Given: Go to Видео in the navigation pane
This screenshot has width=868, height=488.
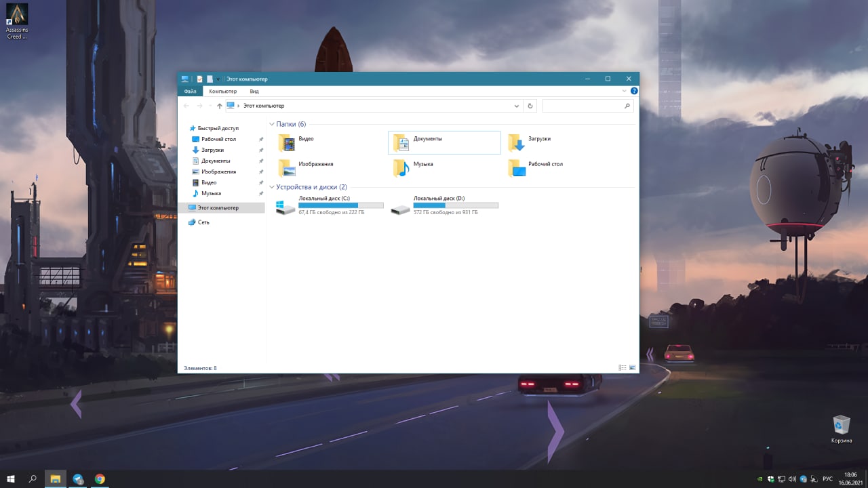Looking at the screenshot, I should 209,182.
